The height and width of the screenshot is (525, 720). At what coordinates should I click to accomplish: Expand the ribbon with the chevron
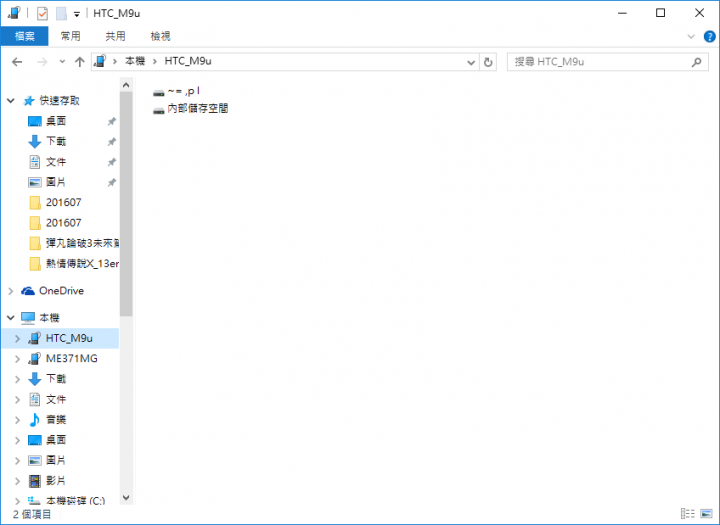[691, 37]
